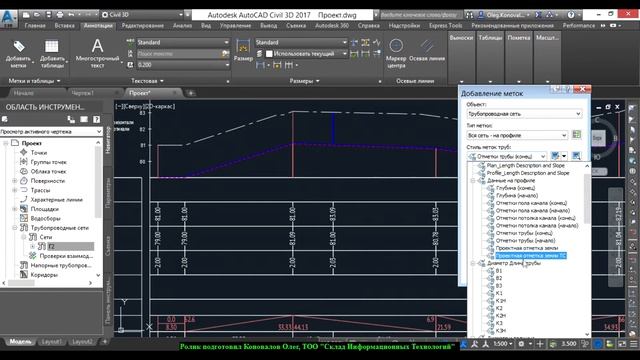Click the new tab plus icon beside Проект
The height and width of the screenshot is (360, 640).
(x=190, y=93)
